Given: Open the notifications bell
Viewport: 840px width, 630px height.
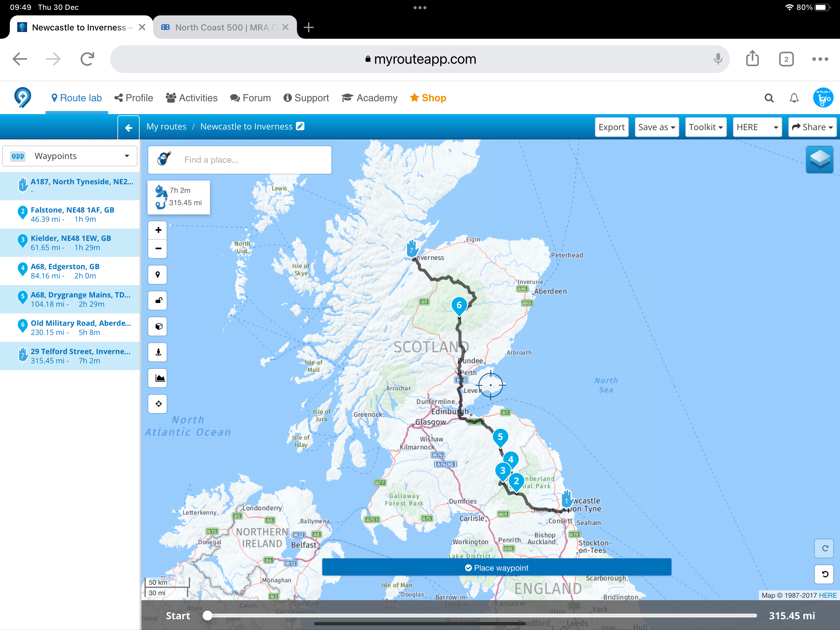Looking at the screenshot, I should pos(794,98).
